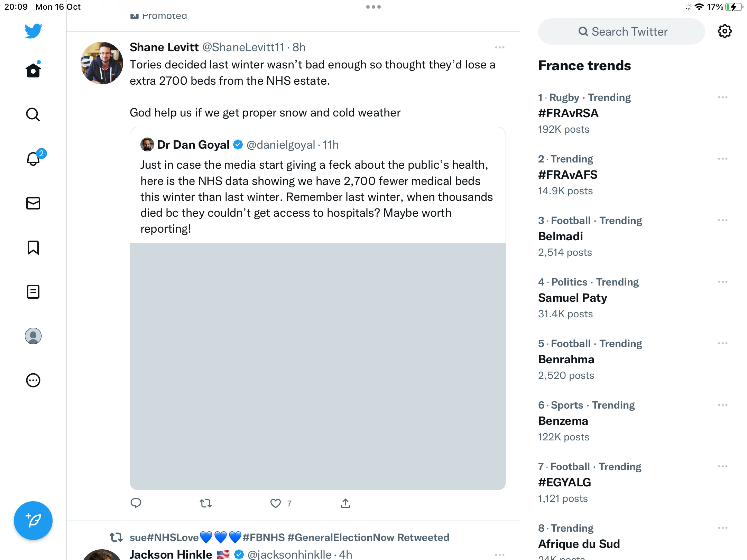The image size is (747, 560).
Task: Open Lists icon in sidebar
Action: pos(33,292)
